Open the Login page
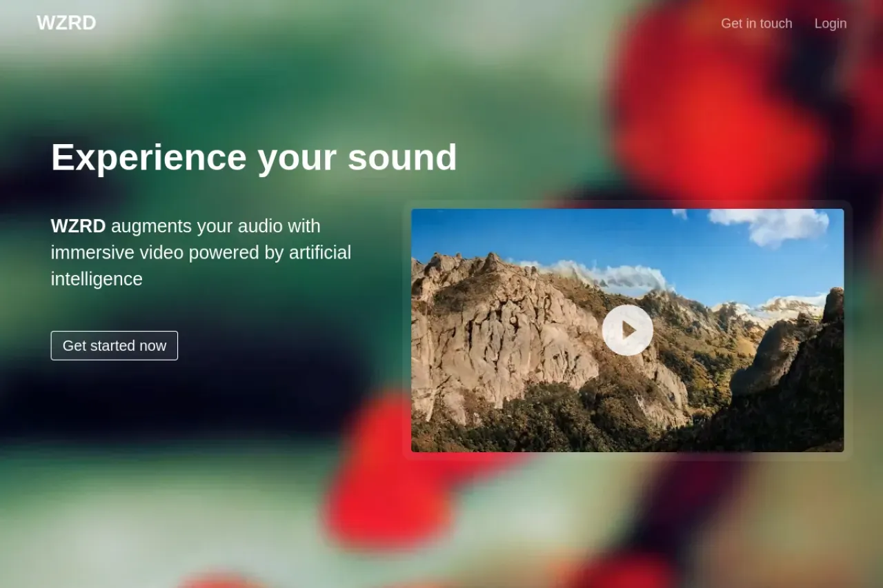 (831, 23)
